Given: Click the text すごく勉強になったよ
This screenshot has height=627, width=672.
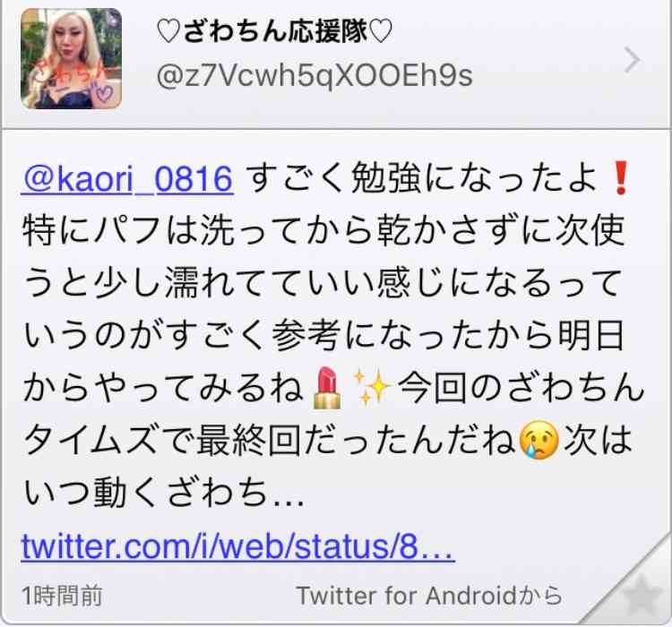Looking at the screenshot, I should click(422, 179).
